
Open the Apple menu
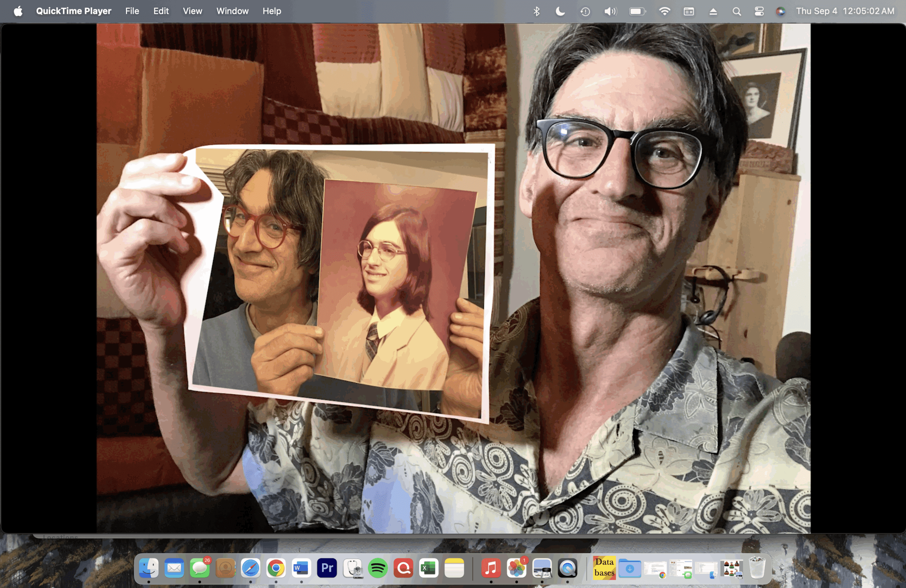(18, 11)
